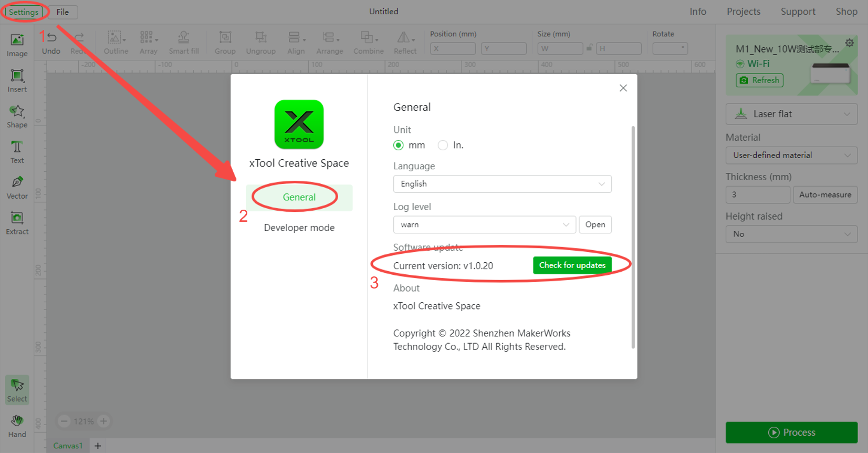The width and height of the screenshot is (868, 453).
Task: Open the Reflect options
Action: click(x=405, y=43)
